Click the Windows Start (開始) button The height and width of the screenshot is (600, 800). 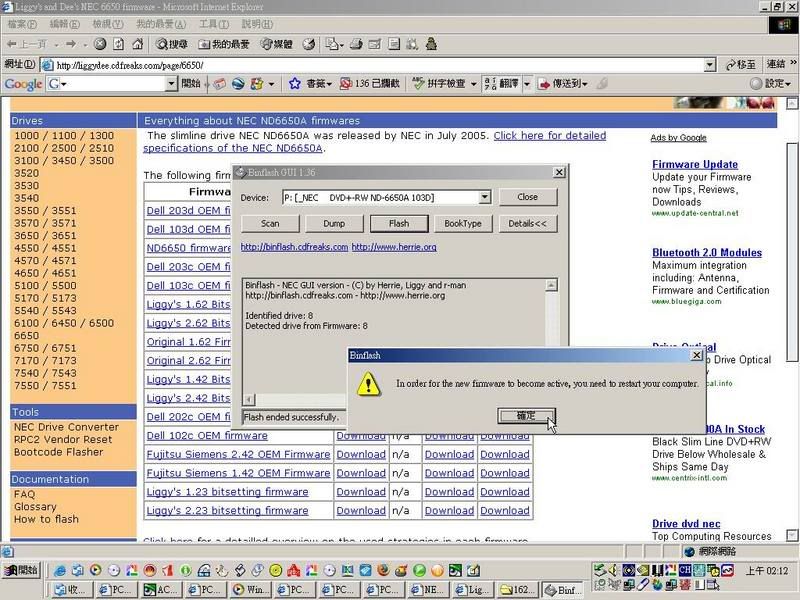pos(21,570)
